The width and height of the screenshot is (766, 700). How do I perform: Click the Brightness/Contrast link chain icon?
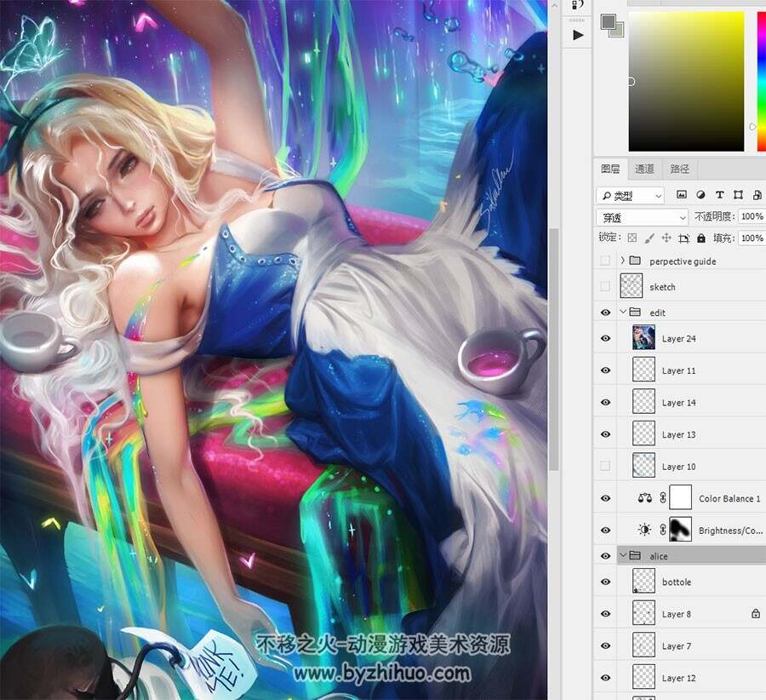[663, 530]
